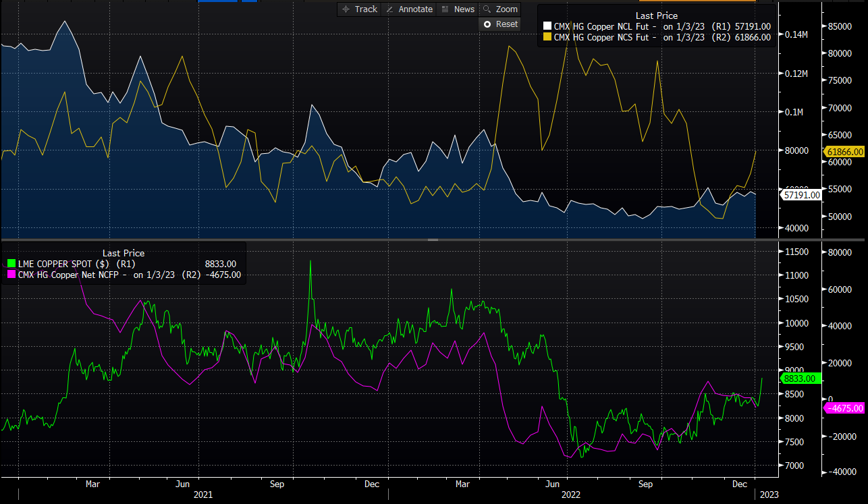This screenshot has width=868, height=504.
Task: Click white swatch for Copper NCL Fut
Action: (x=547, y=26)
